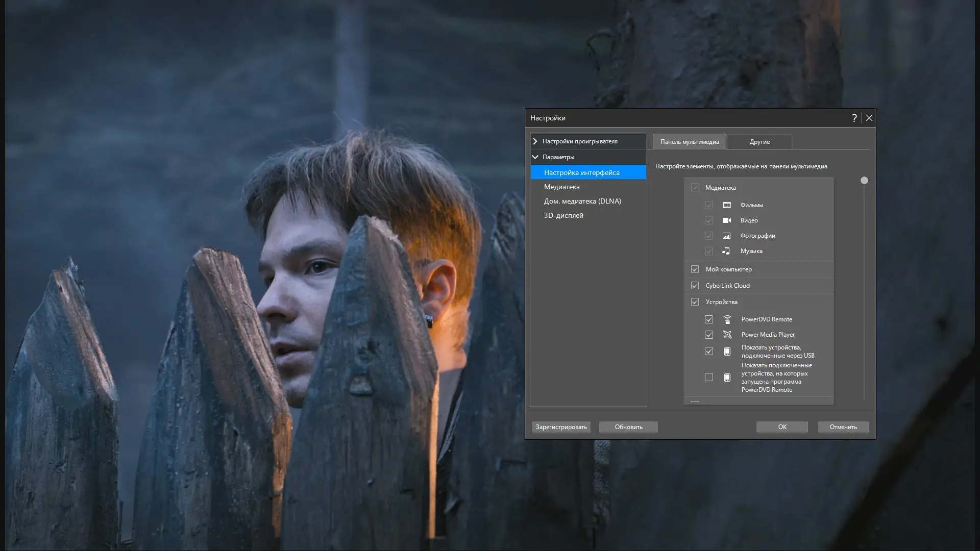Click the PowerDVD Remote wireless icon

point(727,319)
